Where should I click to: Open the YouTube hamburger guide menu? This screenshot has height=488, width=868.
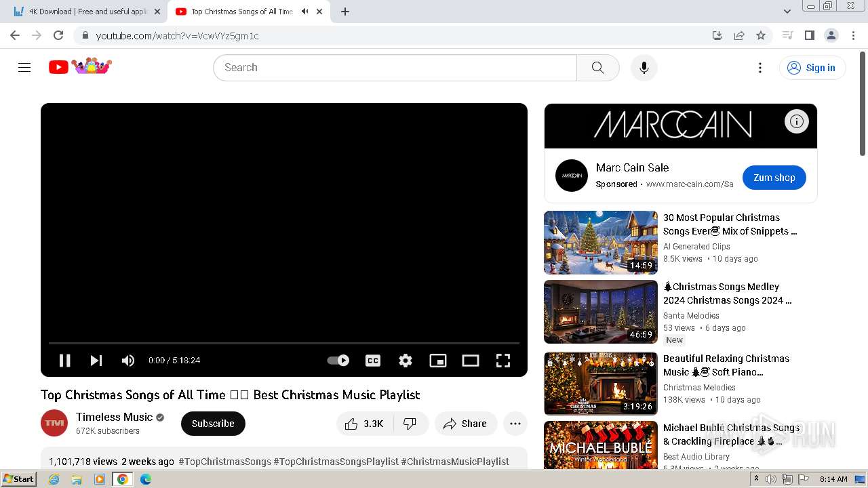point(24,67)
